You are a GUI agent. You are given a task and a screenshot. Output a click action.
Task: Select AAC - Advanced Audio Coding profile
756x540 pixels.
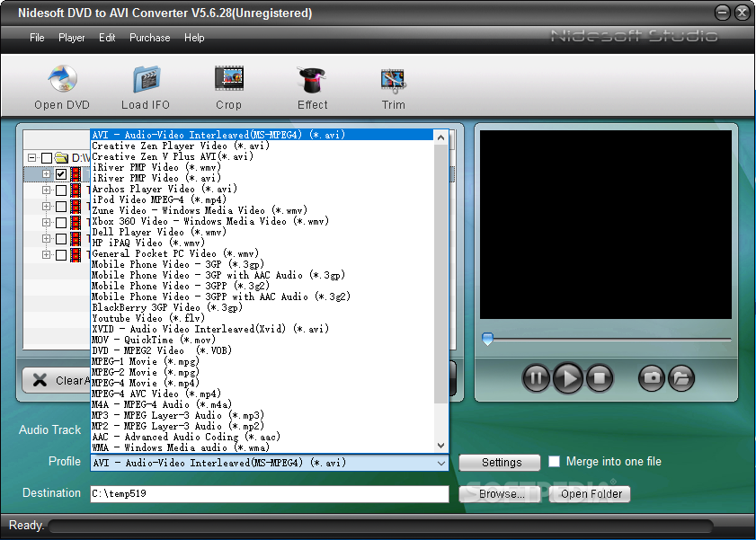click(262, 437)
